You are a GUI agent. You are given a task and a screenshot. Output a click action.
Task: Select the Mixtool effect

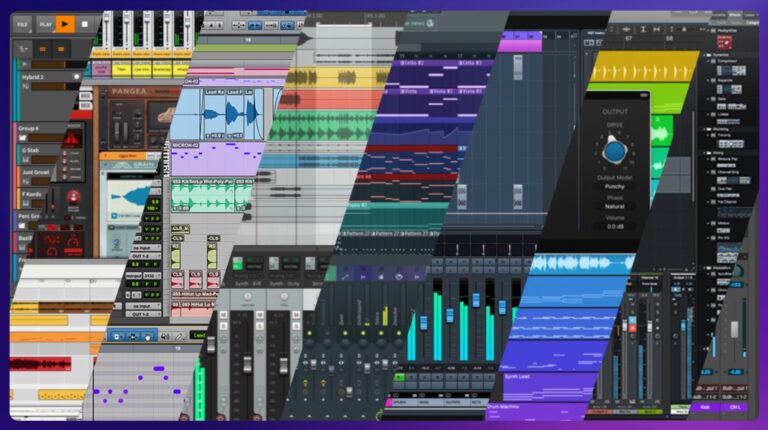tap(722, 223)
